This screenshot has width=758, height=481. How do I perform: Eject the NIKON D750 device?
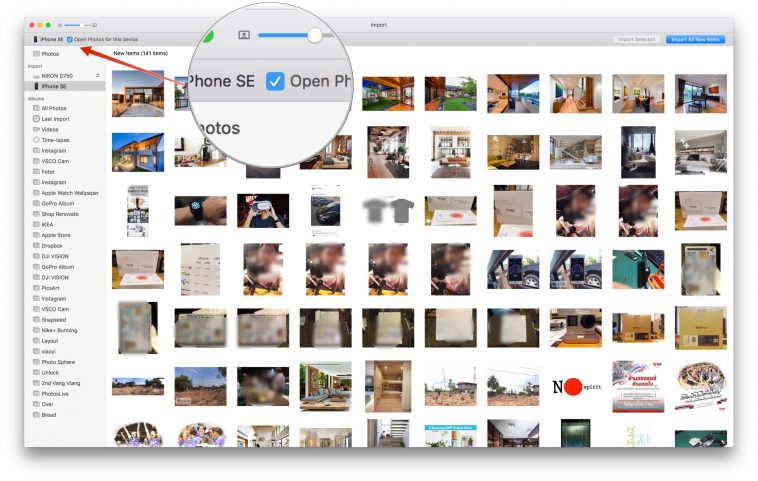pos(98,76)
